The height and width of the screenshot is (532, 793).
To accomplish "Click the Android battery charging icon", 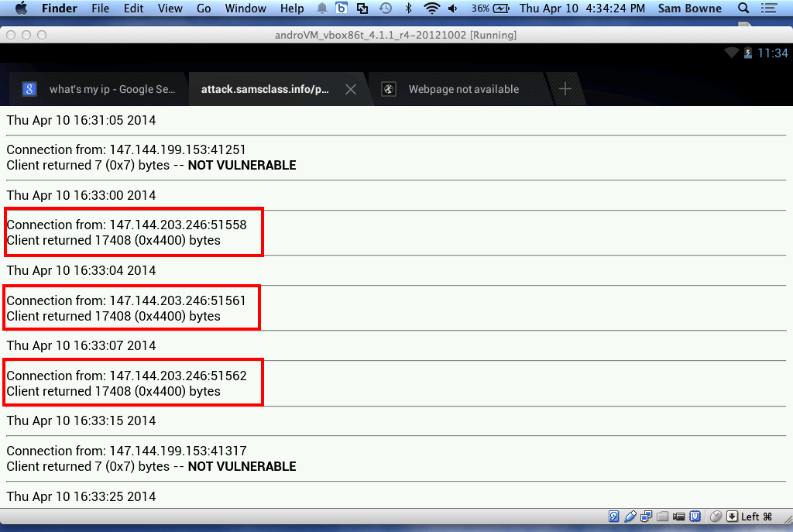I will [747, 53].
